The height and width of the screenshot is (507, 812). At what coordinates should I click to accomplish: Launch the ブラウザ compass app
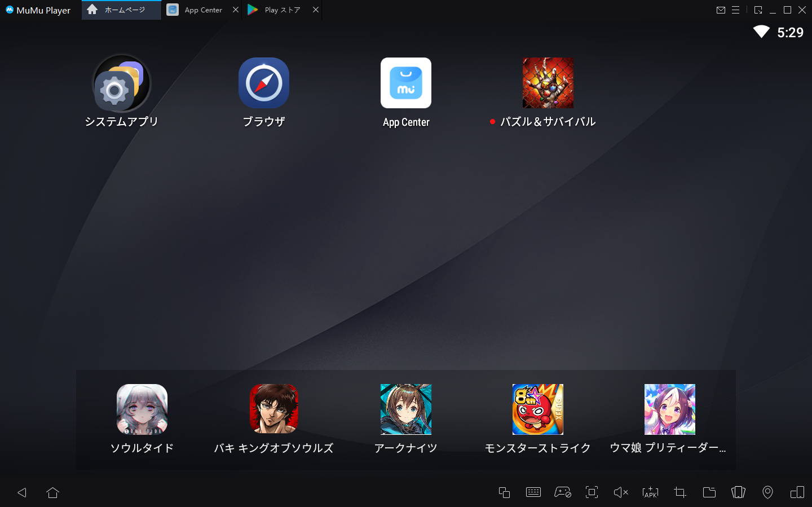coord(264,83)
